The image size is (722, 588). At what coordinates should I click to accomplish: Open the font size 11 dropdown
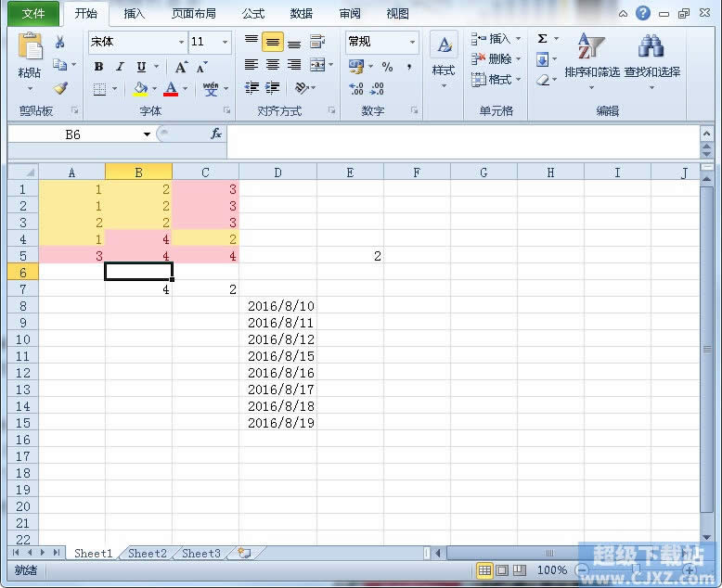(225, 42)
